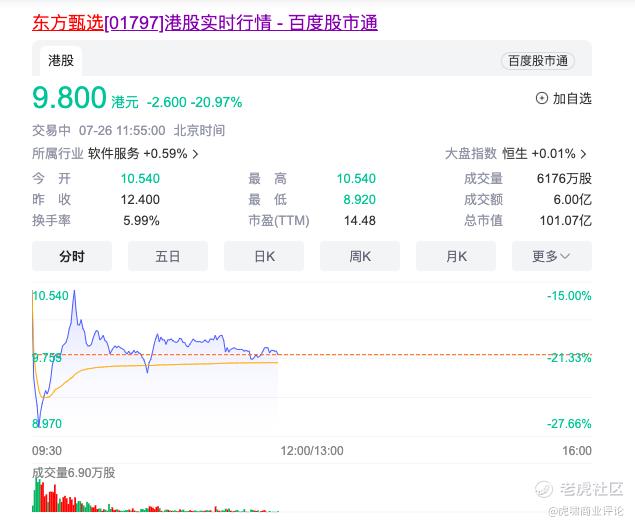Switch to the 月K chart tab
This screenshot has height=525, width=635.
point(456,256)
